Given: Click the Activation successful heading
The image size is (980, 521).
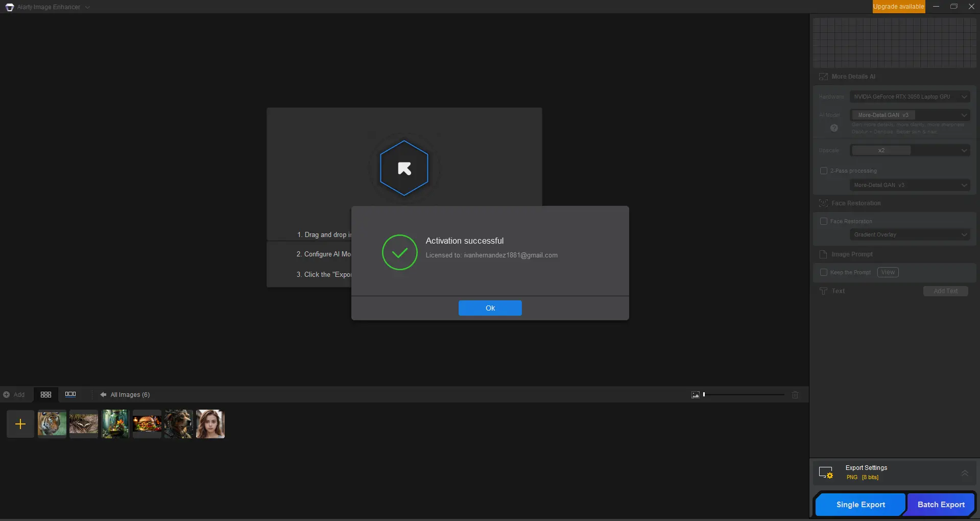Looking at the screenshot, I should pyautogui.click(x=464, y=241).
